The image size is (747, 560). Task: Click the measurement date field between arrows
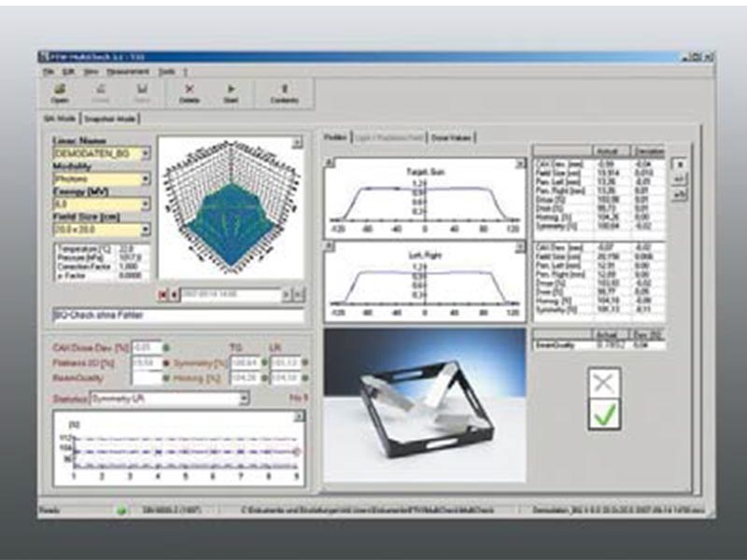(x=231, y=295)
